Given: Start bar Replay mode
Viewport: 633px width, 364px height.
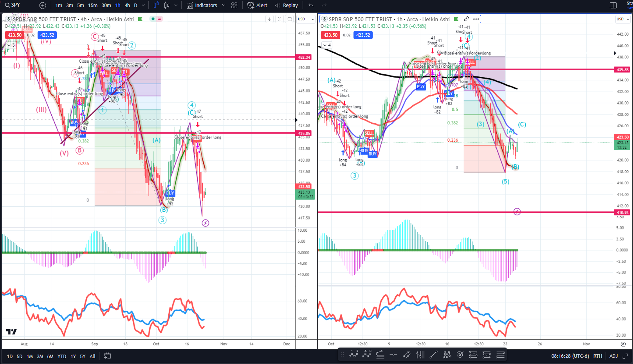Looking at the screenshot, I should 287,5.
